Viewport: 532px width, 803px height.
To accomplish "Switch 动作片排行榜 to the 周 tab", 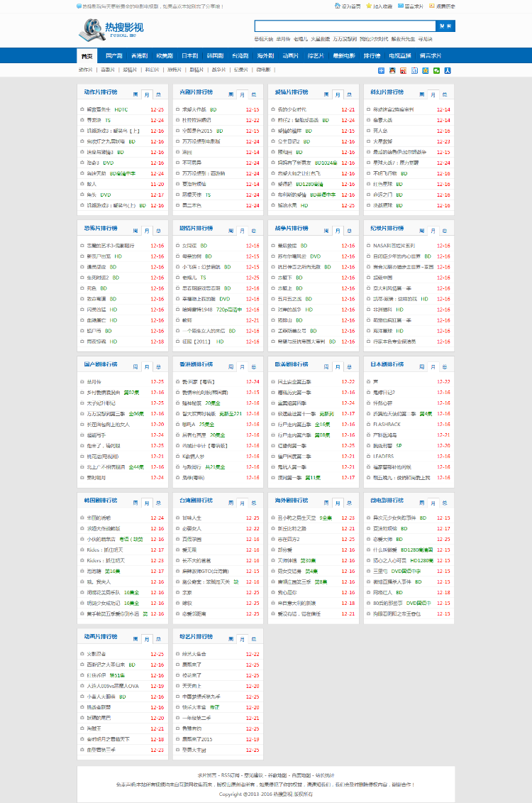I will 135,94.
